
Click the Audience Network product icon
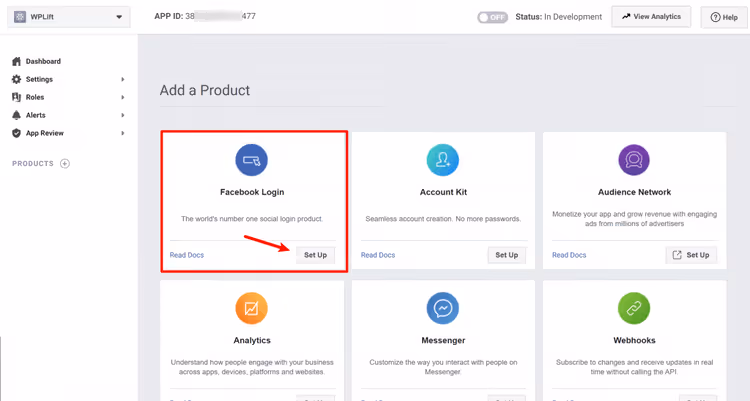[x=634, y=160]
